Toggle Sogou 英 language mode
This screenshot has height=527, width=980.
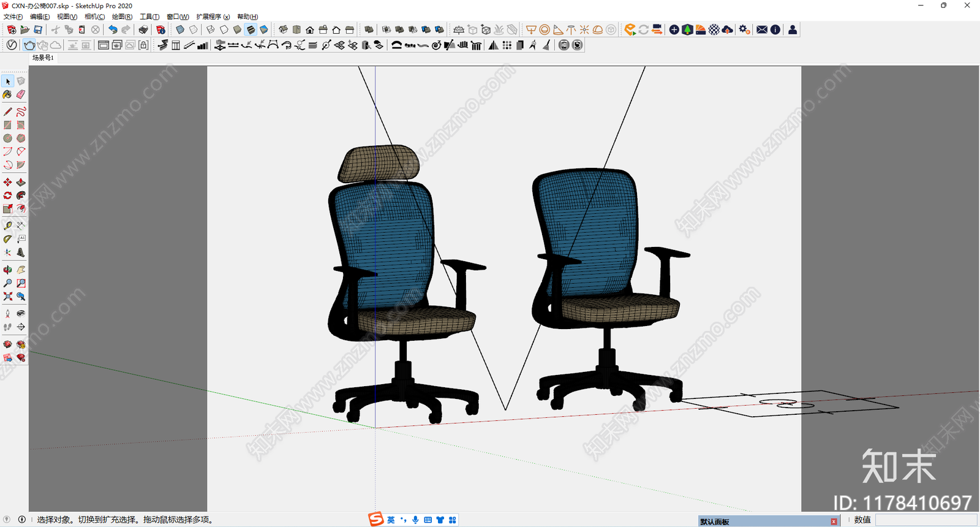click(391, 520)
